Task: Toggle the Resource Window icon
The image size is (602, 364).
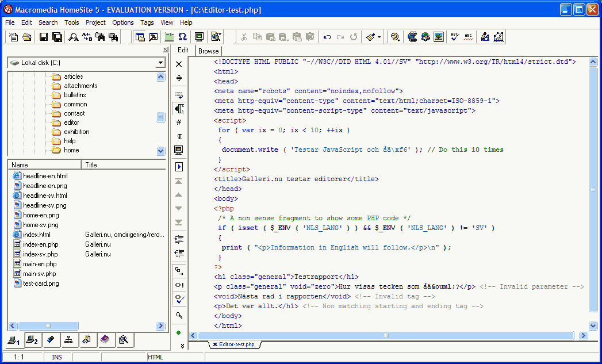Action: tap(140, 37)
